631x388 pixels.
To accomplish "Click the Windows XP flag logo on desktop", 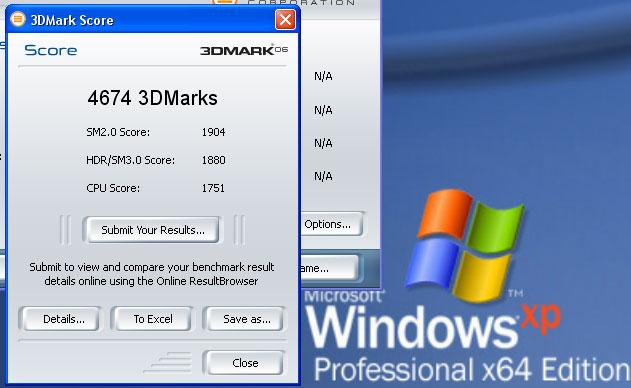I will click(465, 246).
